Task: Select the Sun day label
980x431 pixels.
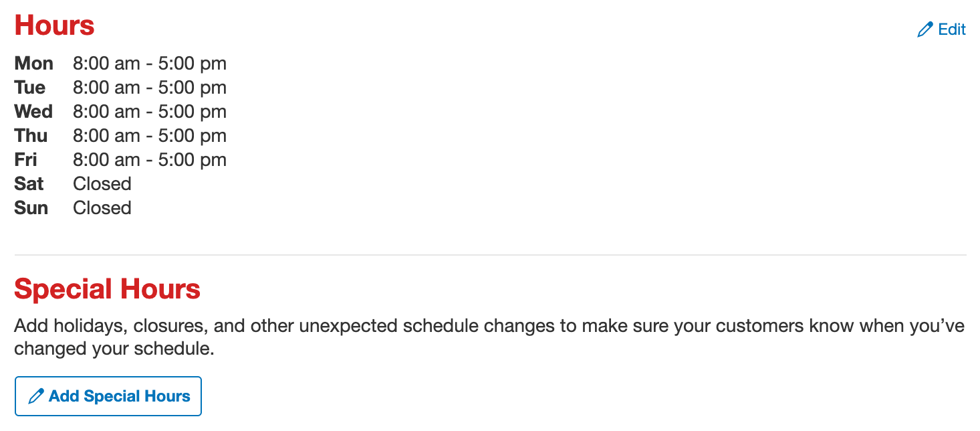Action: (31, 208)
